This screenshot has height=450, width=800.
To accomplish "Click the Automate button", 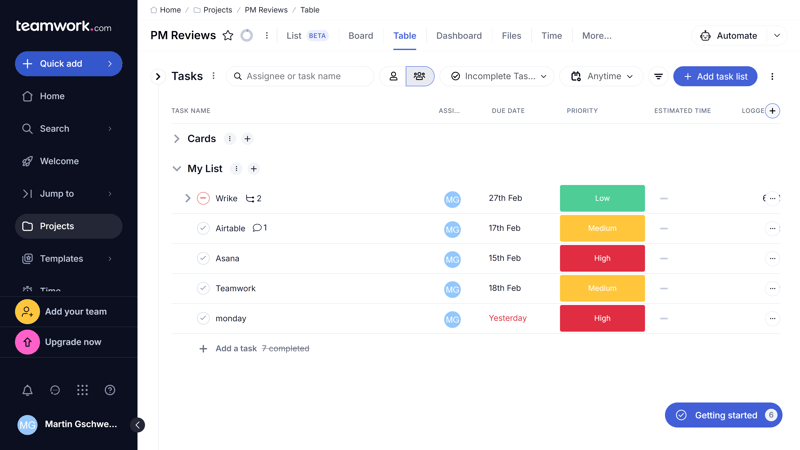I will tap(729, 36).
